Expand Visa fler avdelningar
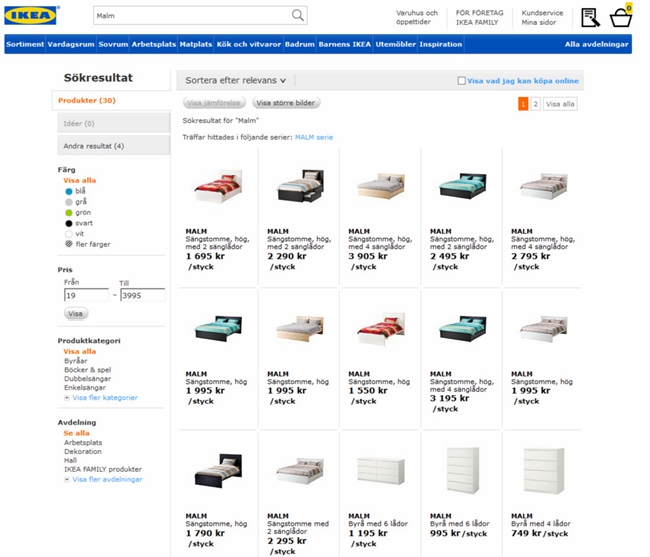This screenshot has width=650, height=557. click(107, 480)
